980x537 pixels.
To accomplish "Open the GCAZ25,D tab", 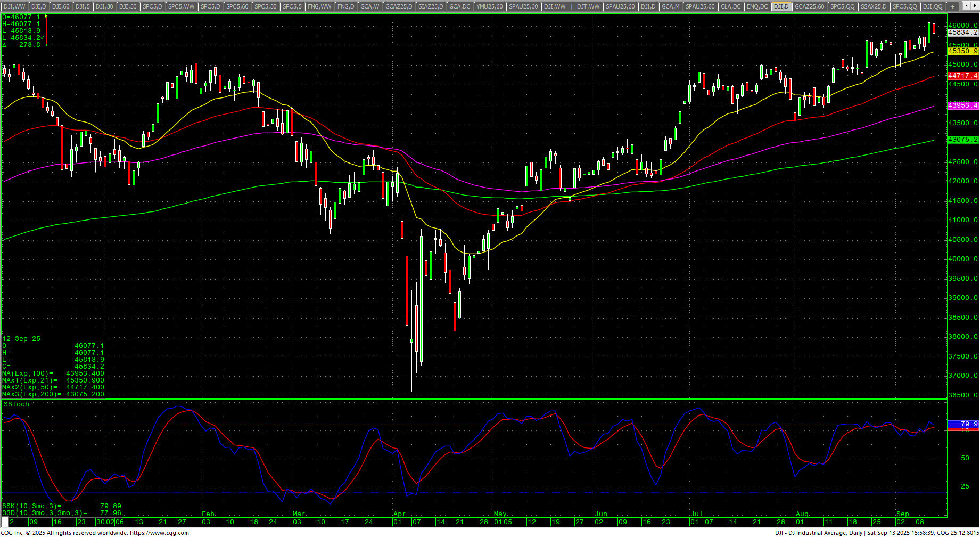I will pos(399,6).
